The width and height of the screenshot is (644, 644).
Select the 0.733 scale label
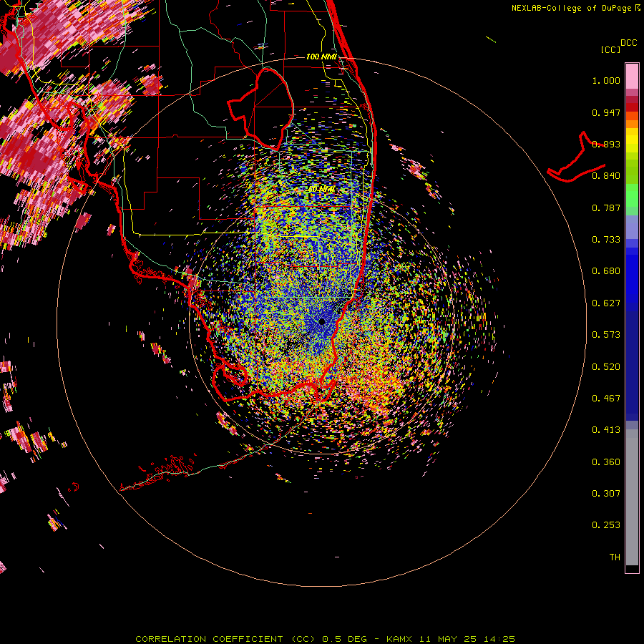click(606, 240)
